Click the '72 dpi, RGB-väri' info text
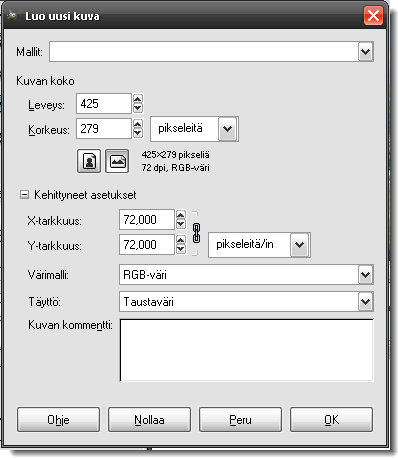Image resolution: width=398 pixels, height=458 pixels. pyautogui.click(x=176, y=167)
